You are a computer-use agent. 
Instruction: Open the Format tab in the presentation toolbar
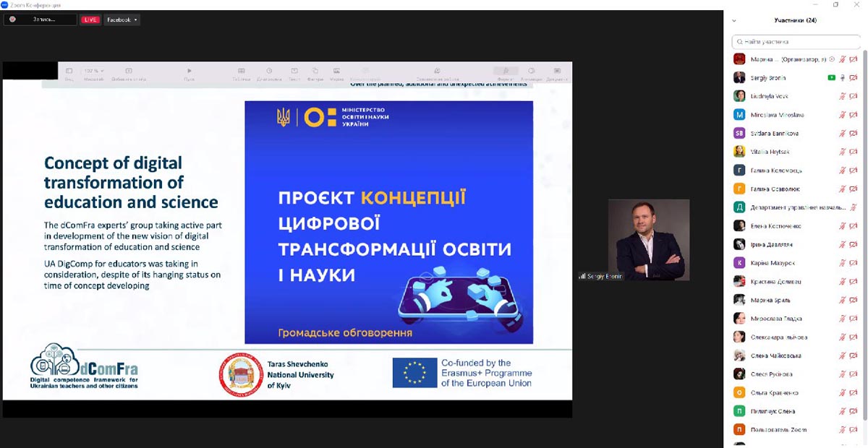click(x=506, y=72)
